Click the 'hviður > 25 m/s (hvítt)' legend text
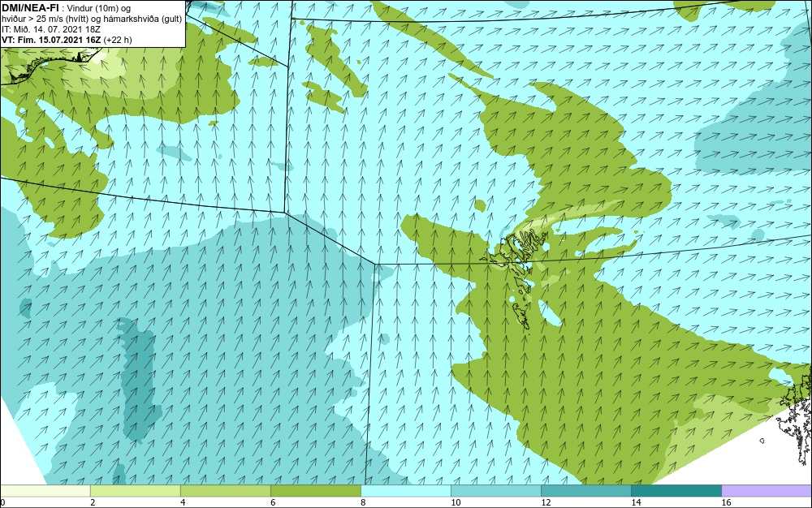The width and height of the screenshot is (812, 508). (x=45, y=19)
